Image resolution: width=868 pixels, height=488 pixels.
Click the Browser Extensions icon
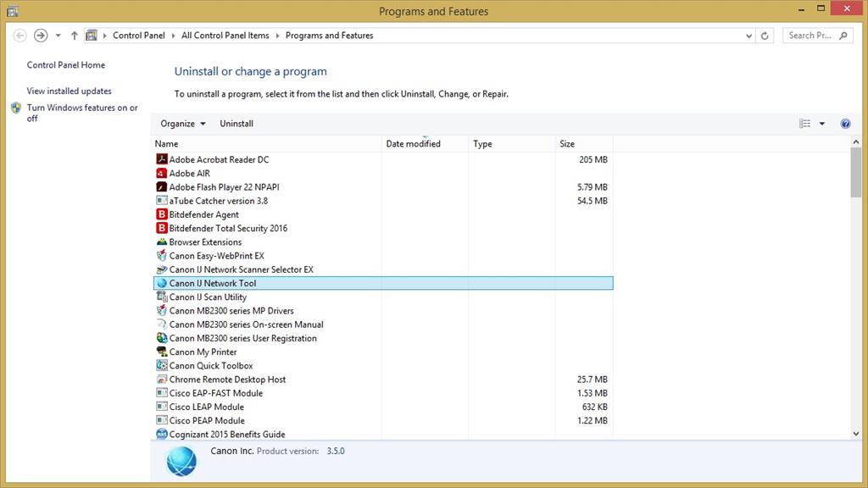tap(162, 241)
